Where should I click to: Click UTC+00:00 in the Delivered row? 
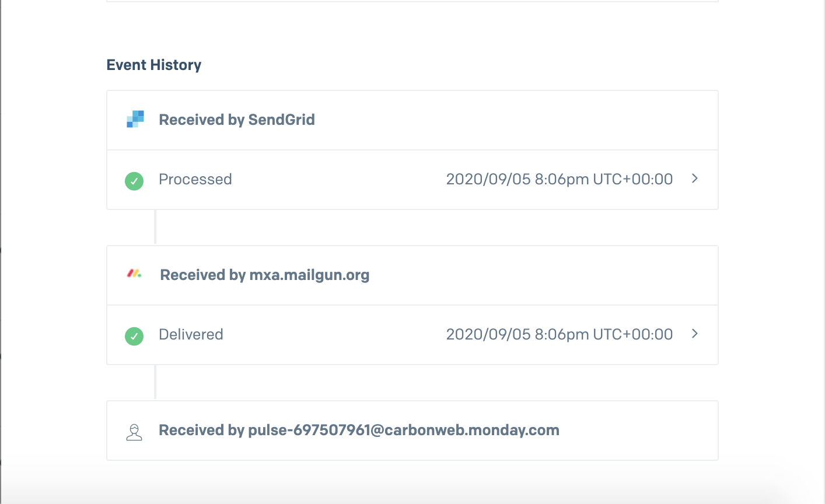[x=633, y=334]
